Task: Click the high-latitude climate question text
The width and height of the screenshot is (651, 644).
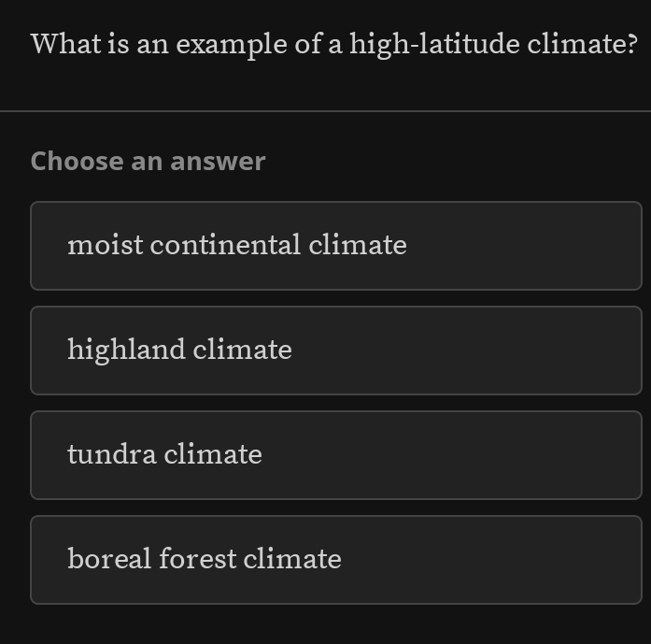Action: 334,44
